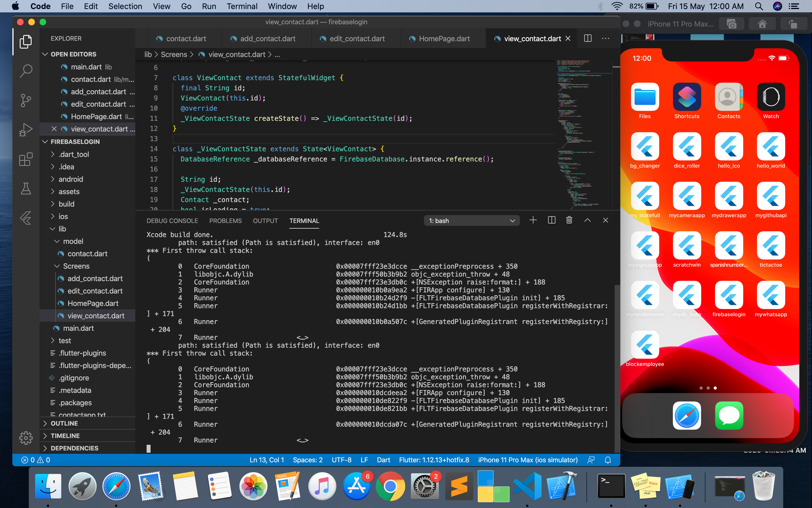Click errors and warnings count in status bar
The height and width of the screenshot is (508, 812).
point(36,460)
